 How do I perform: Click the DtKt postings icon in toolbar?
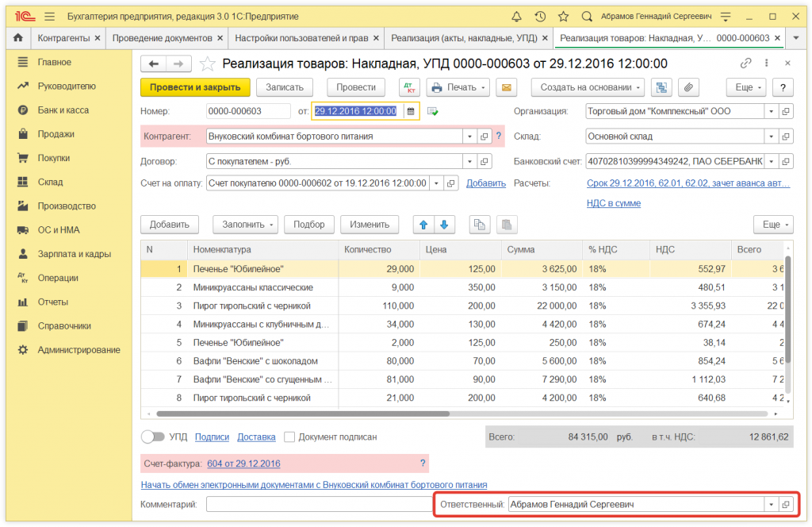pos(409,87)
